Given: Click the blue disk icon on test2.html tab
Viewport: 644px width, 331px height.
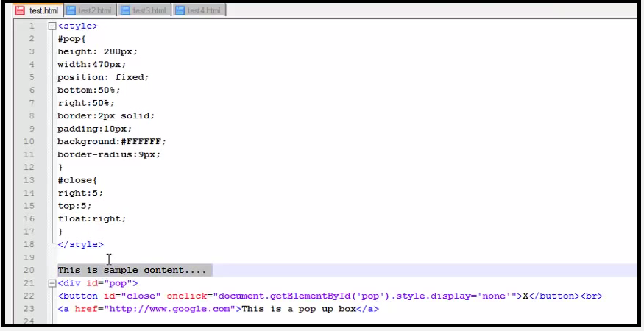Looking at the screenshot, I should coord(71,10).
